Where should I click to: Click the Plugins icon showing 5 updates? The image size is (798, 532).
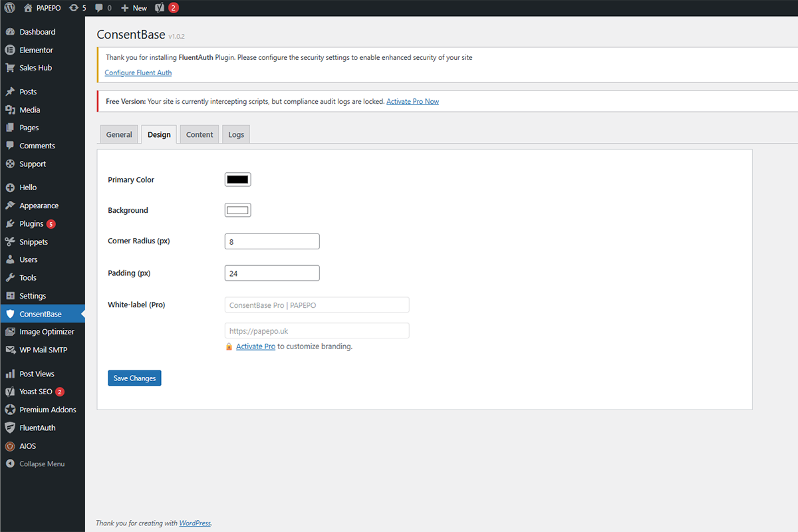11,223
